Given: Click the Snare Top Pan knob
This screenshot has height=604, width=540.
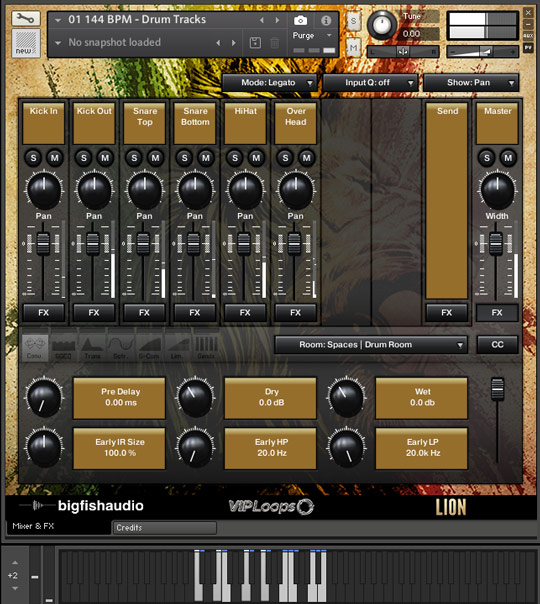Looking at the screenshot, I should tap(144, 190).
